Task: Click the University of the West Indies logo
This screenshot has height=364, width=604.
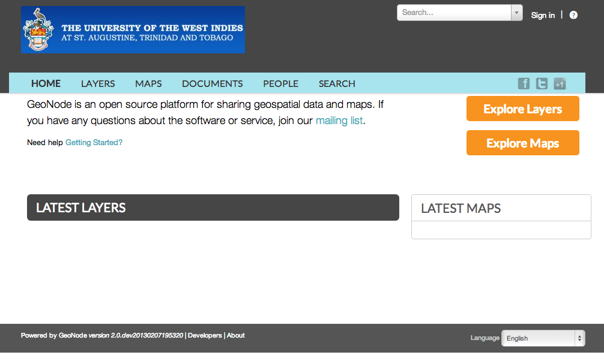Action: point(133,29)
